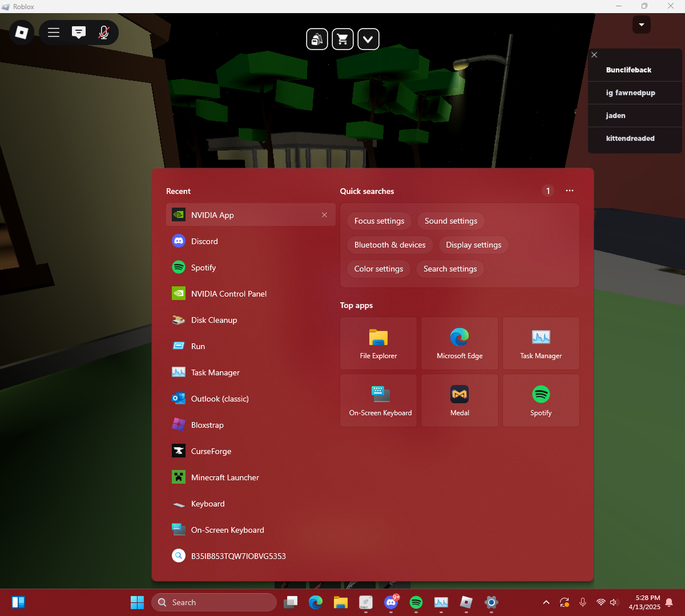Open the gear Settings app on taskbar
The height and width of the screenshot is (616, 685).
(491, 602)
